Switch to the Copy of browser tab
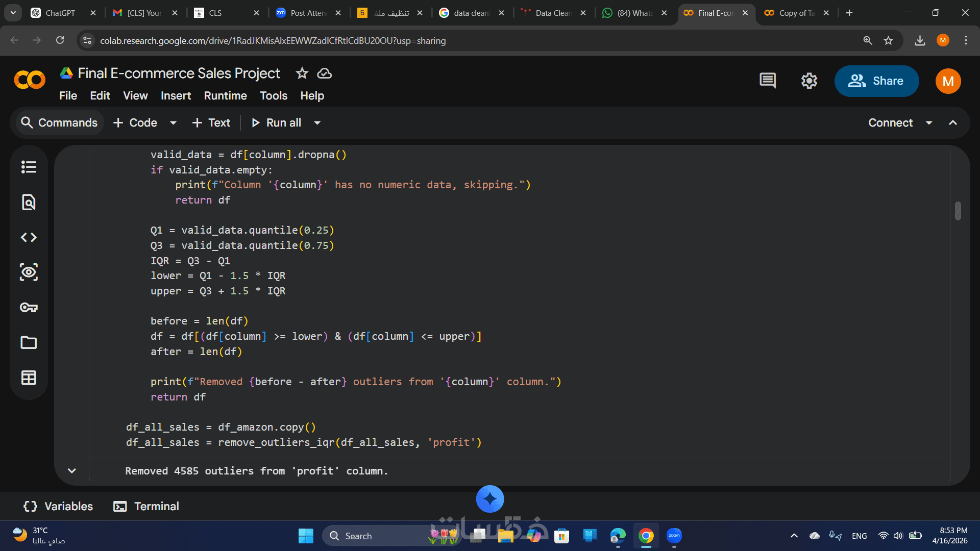This screenshot has height=551, width=980. click(796, 13)
